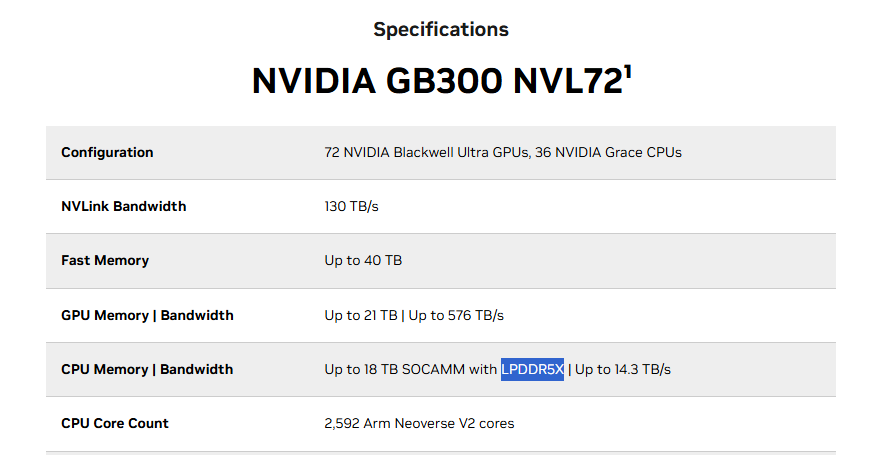Click the Specifications heading
Viewport: 888px width, 455px height.
pyautogui.click(x=441, y=30)
